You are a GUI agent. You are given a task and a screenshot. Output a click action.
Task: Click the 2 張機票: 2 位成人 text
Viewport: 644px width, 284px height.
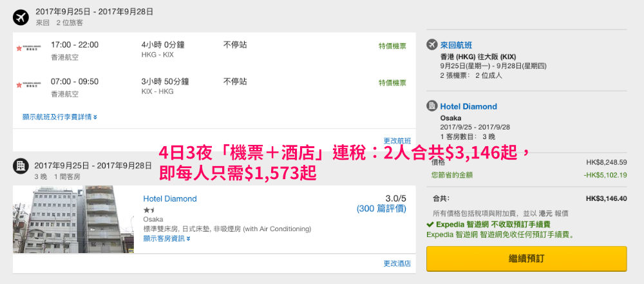471,75
